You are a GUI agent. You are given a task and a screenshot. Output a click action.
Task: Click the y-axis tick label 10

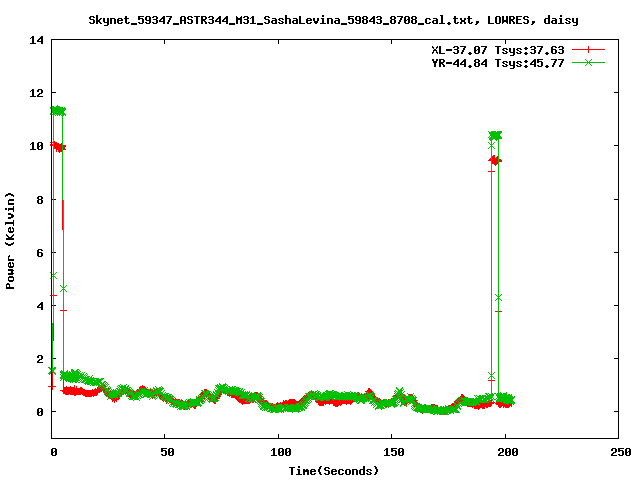[x=36, y=146]
